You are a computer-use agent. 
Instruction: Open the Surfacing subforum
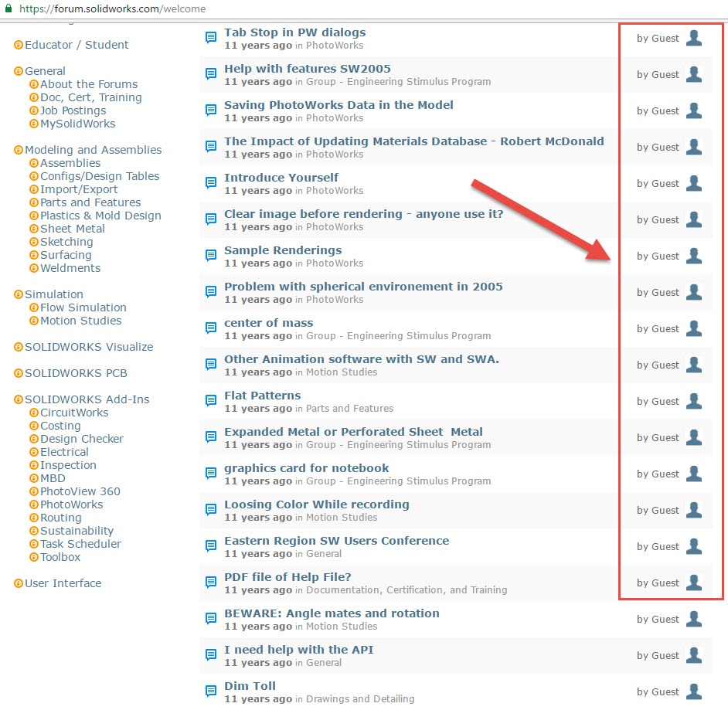[x=66, y=255]
